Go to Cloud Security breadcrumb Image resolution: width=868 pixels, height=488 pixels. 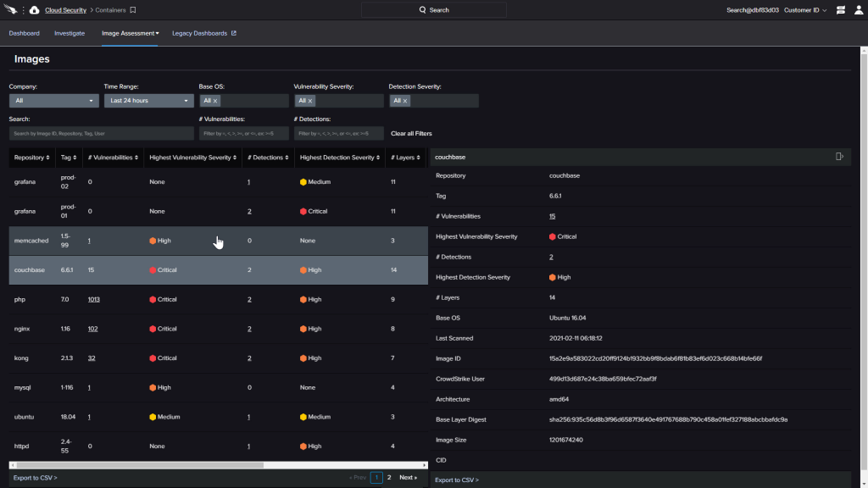(65, 10)
